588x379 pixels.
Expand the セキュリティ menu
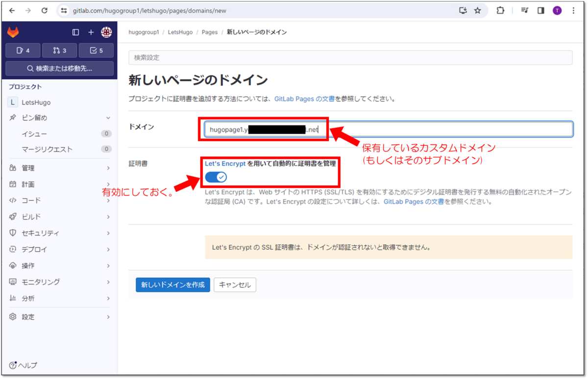(x=59, y=233)
